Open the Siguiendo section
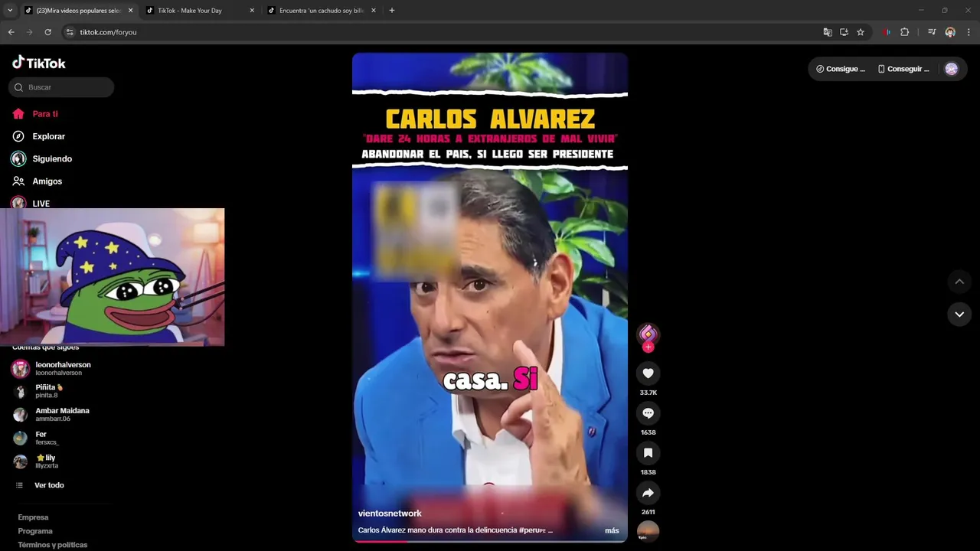Image resolution: width=980 pixels, height=551 pixels. pyautogui.click(x=41, y=159)
